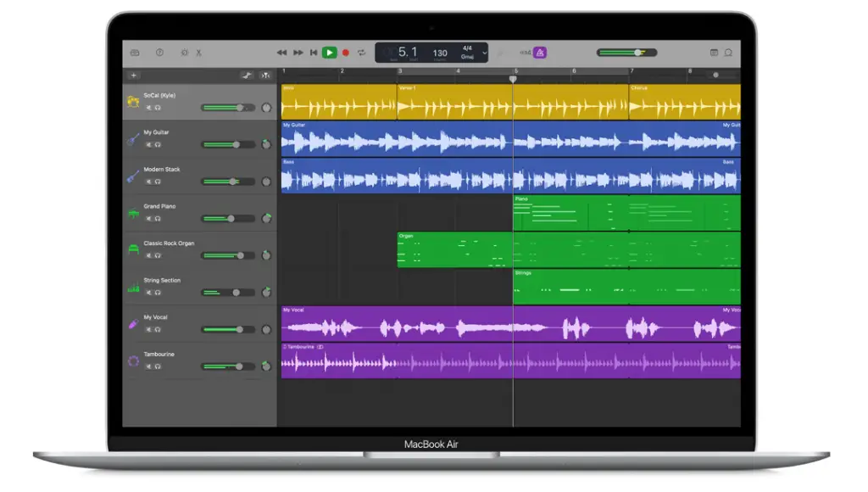
Task: Open the Quick Help question mark
Action: [159, 53]
